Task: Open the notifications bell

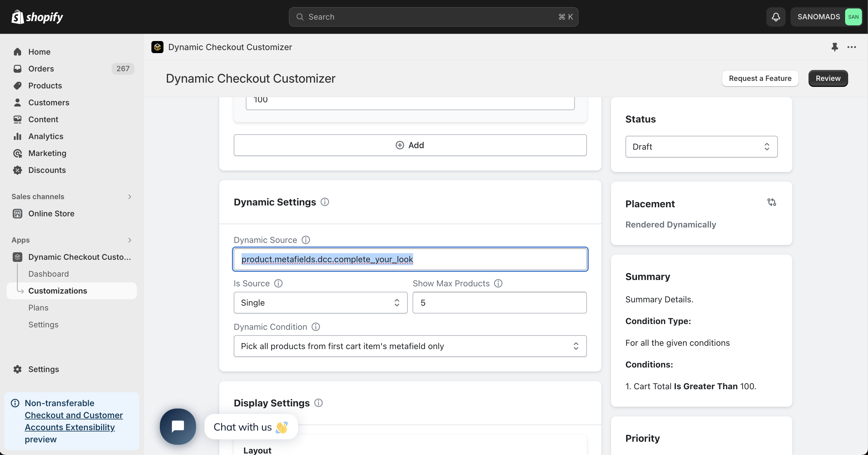Action: pyautogui.click(x=776, y=17)
